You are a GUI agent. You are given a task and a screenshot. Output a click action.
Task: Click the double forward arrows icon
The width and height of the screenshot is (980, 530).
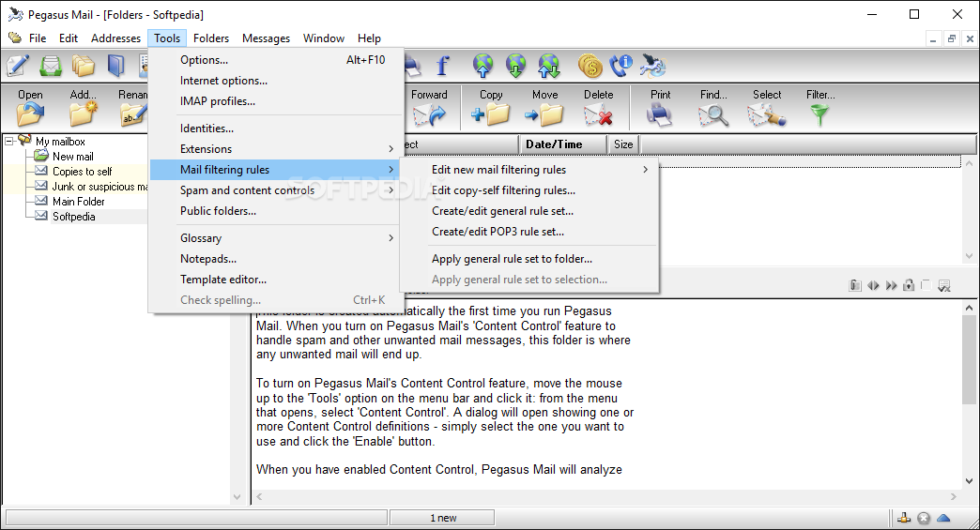coord(891,285)
